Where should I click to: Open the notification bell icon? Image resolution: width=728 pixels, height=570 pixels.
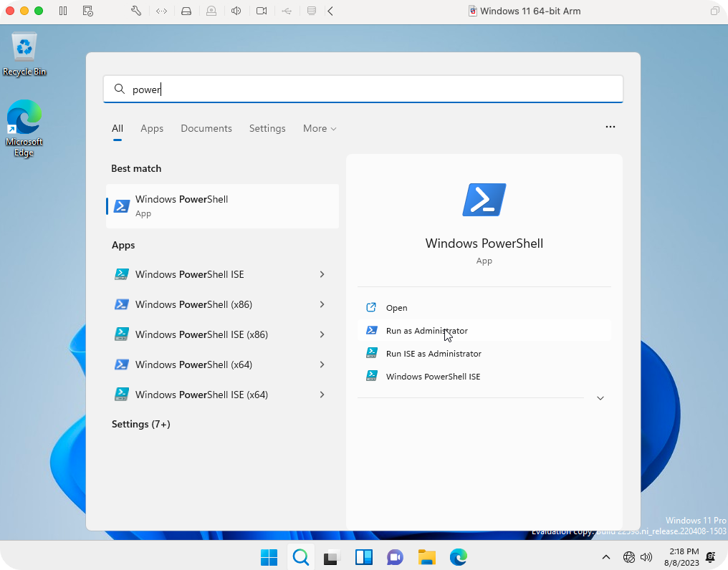(x=710, y=557)
